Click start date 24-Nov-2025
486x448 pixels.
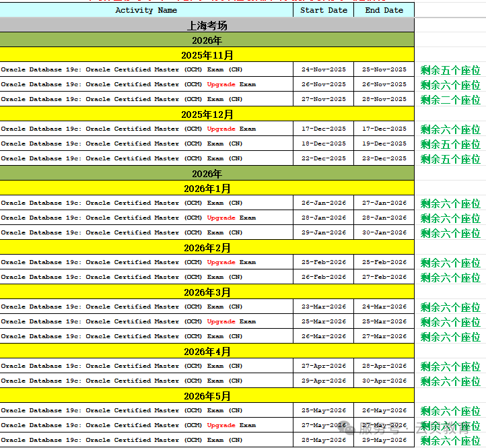(324, 69)
